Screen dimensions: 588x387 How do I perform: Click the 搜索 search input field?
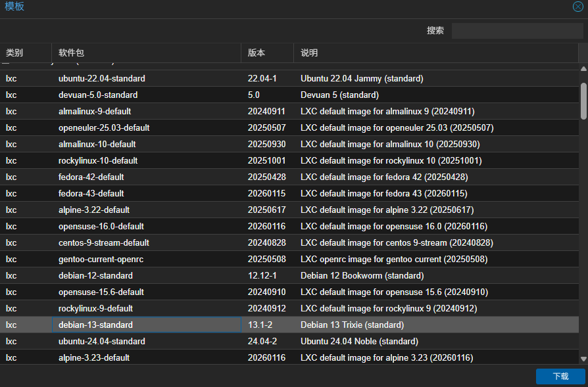(516, 31)
